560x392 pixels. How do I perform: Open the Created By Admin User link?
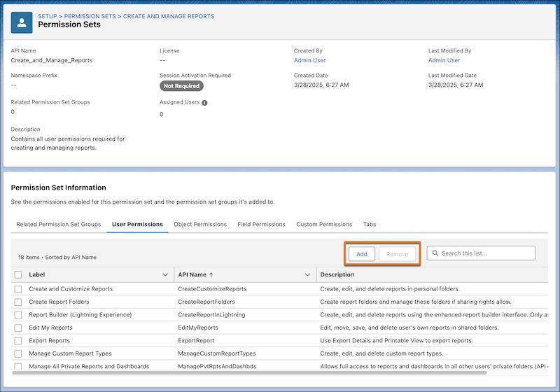pos(309,60)
